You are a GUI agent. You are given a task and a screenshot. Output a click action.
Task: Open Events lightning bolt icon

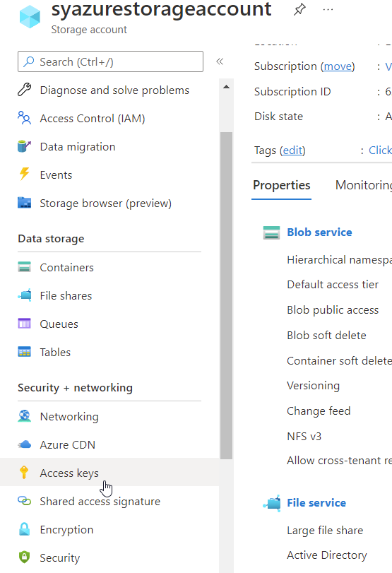(x=25, y=175)
